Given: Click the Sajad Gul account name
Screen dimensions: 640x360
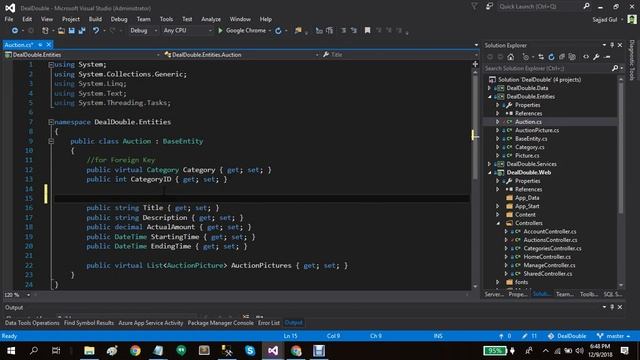Looking at the screenshot, I should point(605,19).
